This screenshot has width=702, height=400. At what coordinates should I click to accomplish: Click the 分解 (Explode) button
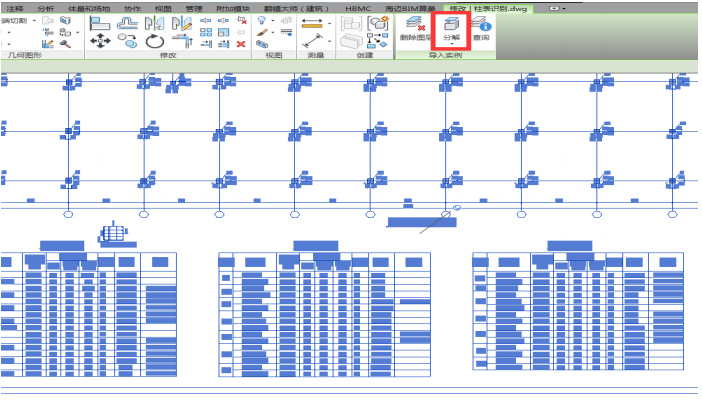pyautogui.click(x=451, y=30)
